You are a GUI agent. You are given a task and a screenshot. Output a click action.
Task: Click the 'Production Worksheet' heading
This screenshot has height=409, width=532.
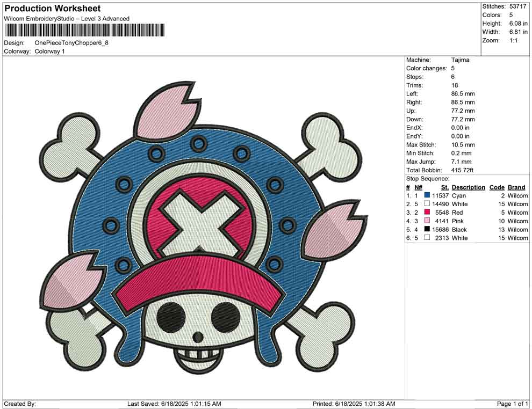point(53,8)
